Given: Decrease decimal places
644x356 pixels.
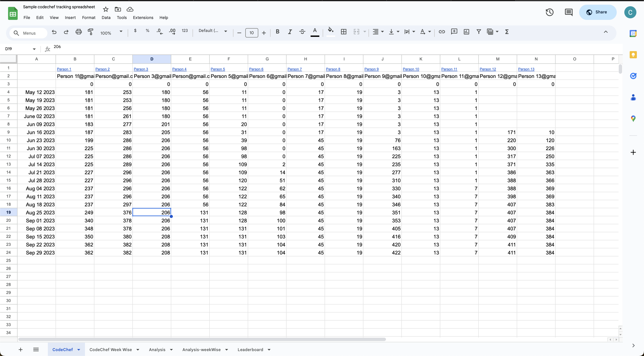Looking at the screenshot, I should 159,32.
